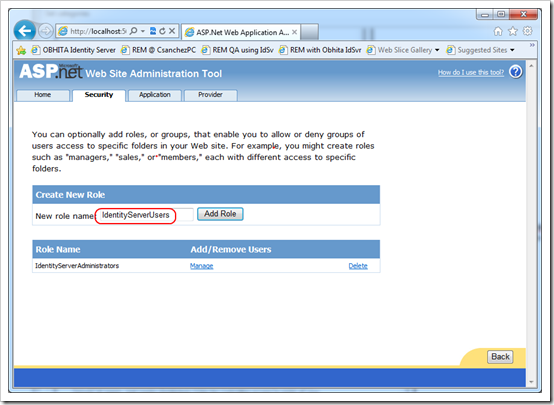Image resolution: width=554 pixels, height=405 pixels.
Task: Click the IdentityServerAdministrators role name text
Action: pos(77,266)
